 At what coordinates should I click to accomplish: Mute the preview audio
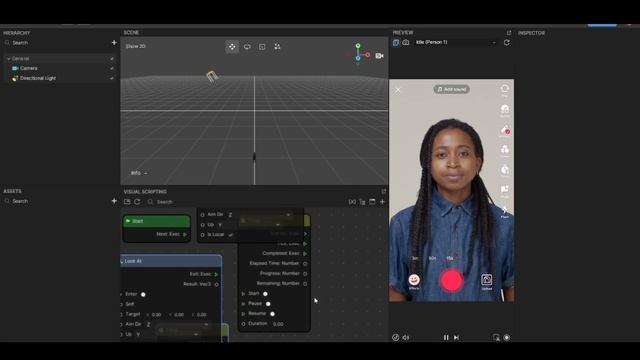pyautogui.click(x=406, y=338)
